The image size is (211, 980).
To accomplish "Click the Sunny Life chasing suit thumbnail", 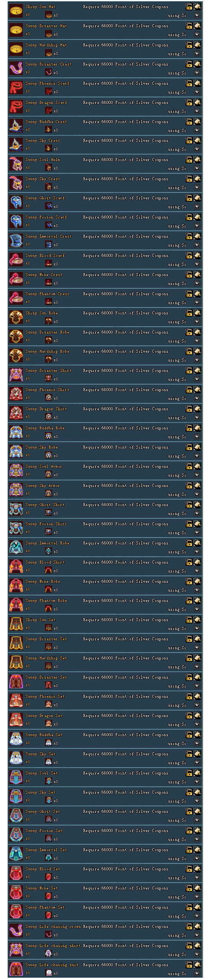I will [x=16, y=969].
